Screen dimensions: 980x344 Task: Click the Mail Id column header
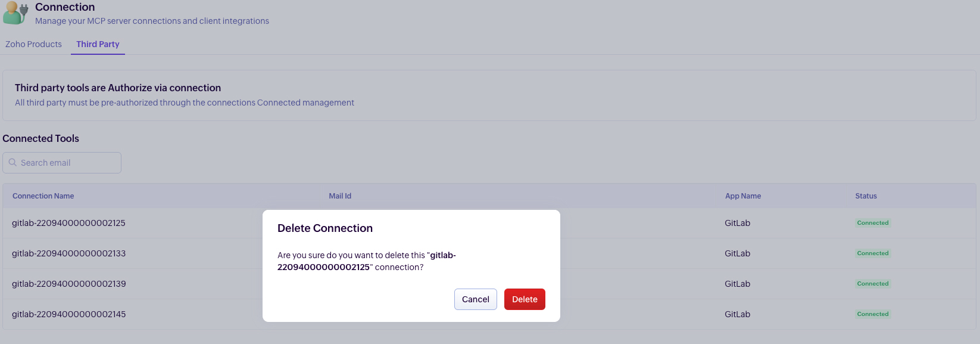click(x=340, y=196)
